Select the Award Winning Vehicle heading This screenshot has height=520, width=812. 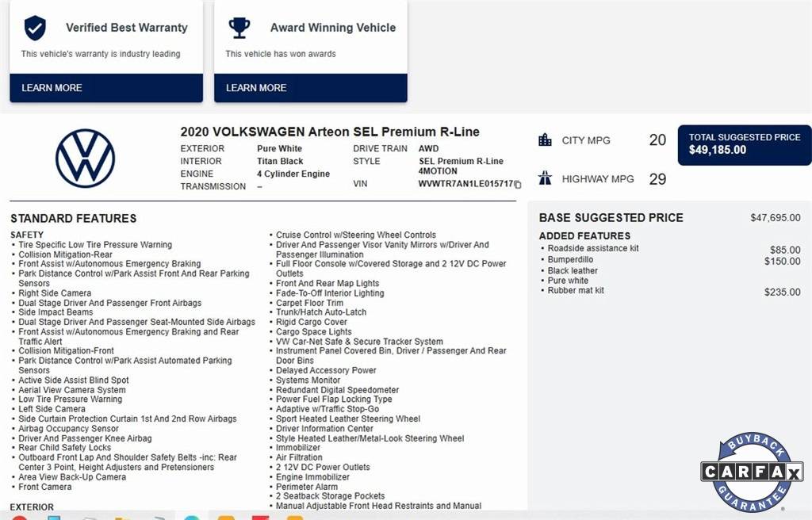pos(333,28)
